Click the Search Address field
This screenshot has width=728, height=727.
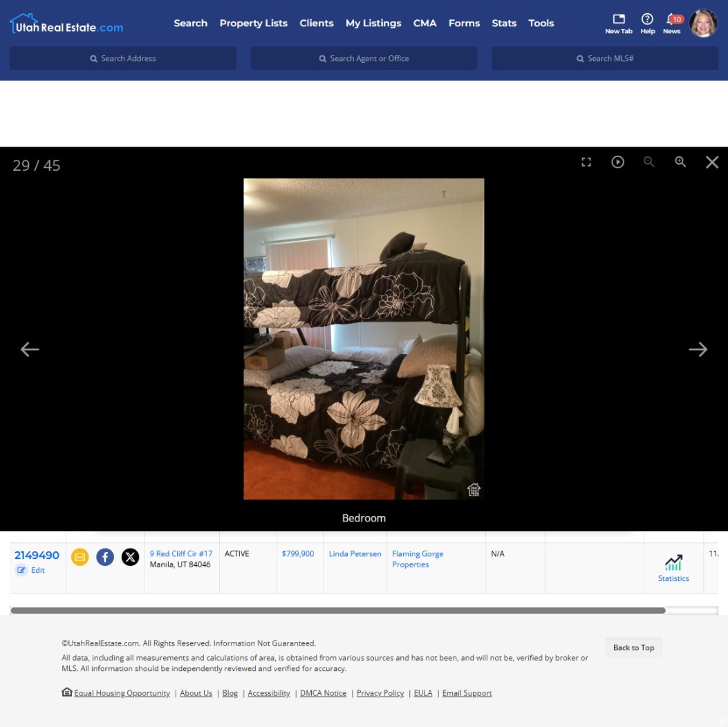click(x=123, y=59)
